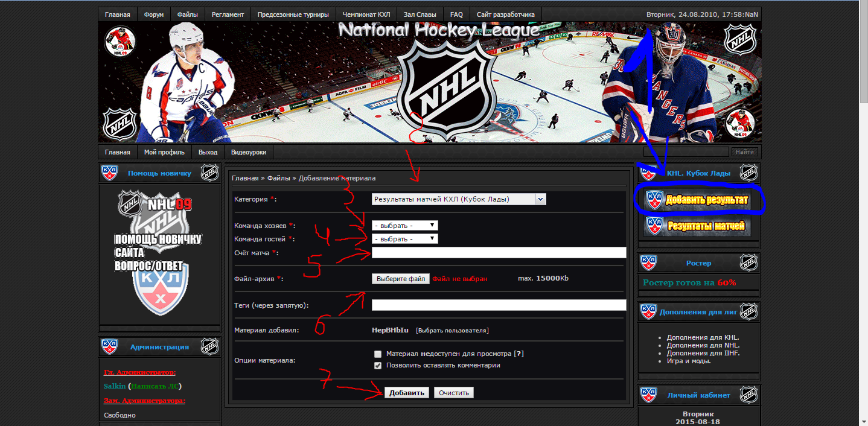
Task: Click the NHL shield icon beside Дополнения для лиг header
Action: click(x=748, y=312)
